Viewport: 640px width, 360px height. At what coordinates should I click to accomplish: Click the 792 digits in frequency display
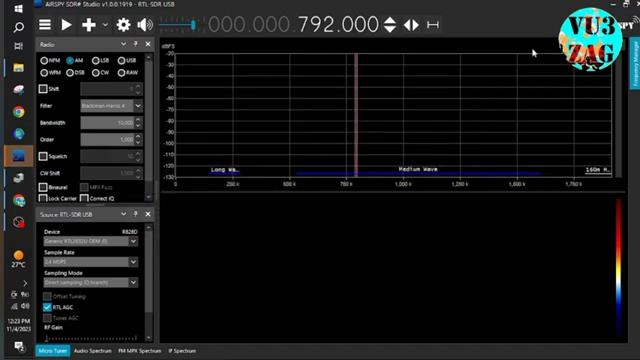click(316, 24)
